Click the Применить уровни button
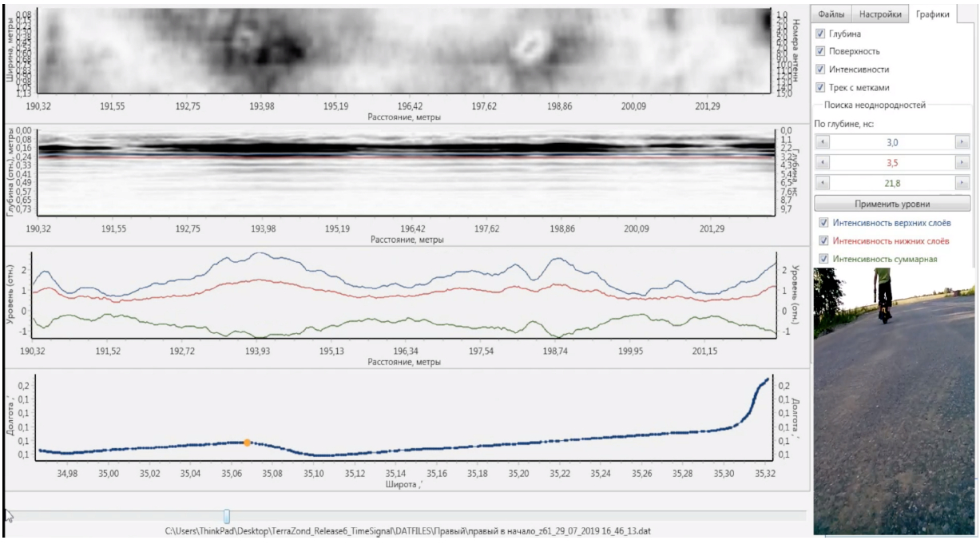The height and width of the screenshot is (544, 980). (891, 203)
